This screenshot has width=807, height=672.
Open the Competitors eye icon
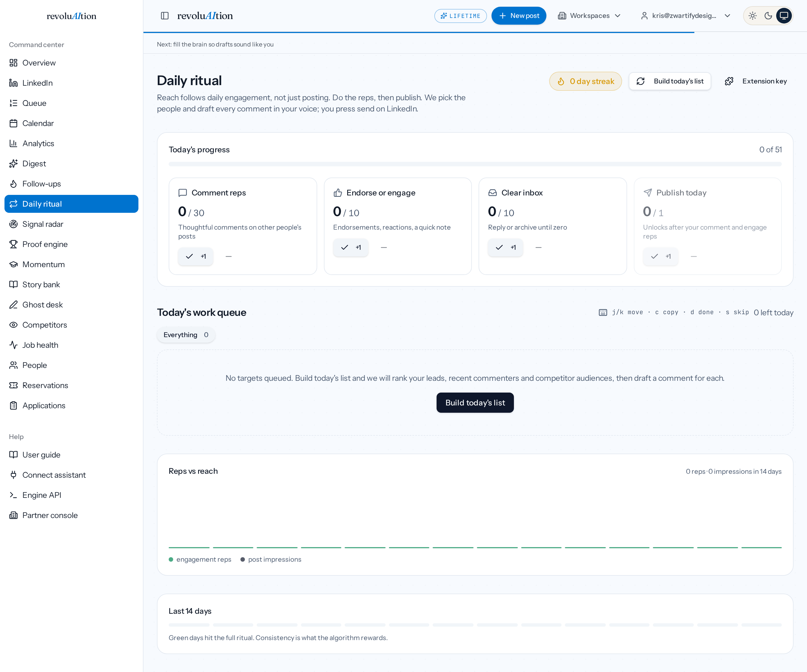(13, 325)
